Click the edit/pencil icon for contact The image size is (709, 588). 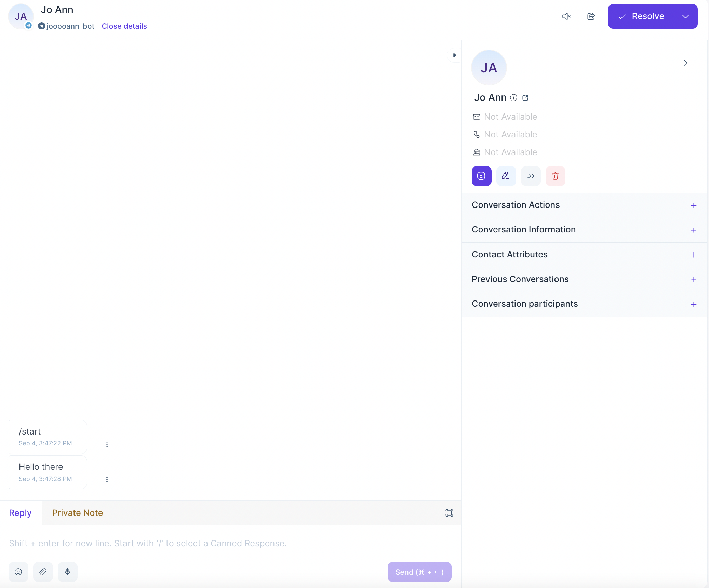click(x=506, y=176)
